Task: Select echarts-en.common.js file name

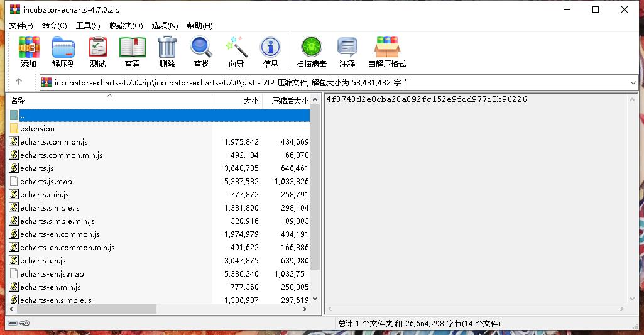Action: pos(60,234)
